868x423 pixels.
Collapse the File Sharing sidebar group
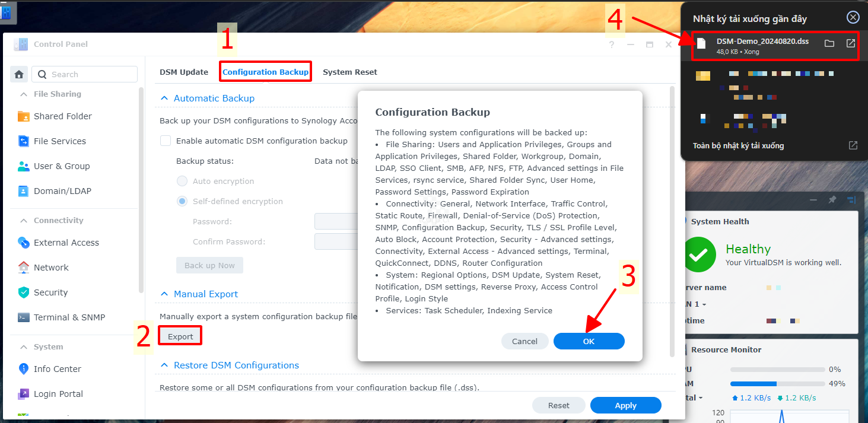click(x=24, y=94)
